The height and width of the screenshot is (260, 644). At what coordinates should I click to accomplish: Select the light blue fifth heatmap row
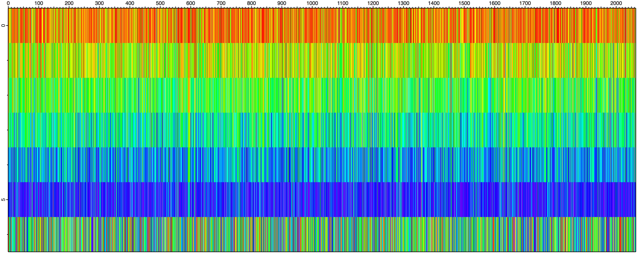pyautogui.click(x=322, y=165)
